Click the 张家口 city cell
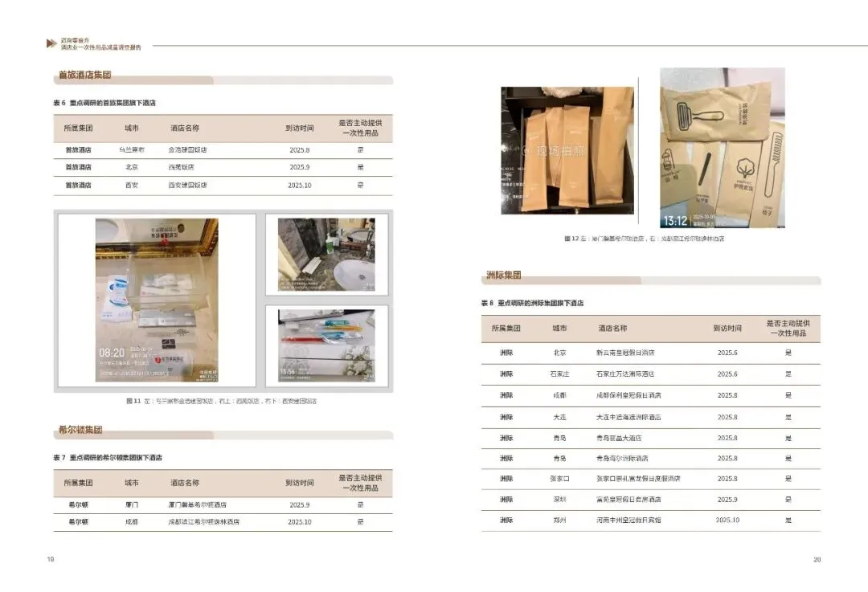The image size is (868, 592). [x=559, y=479]
